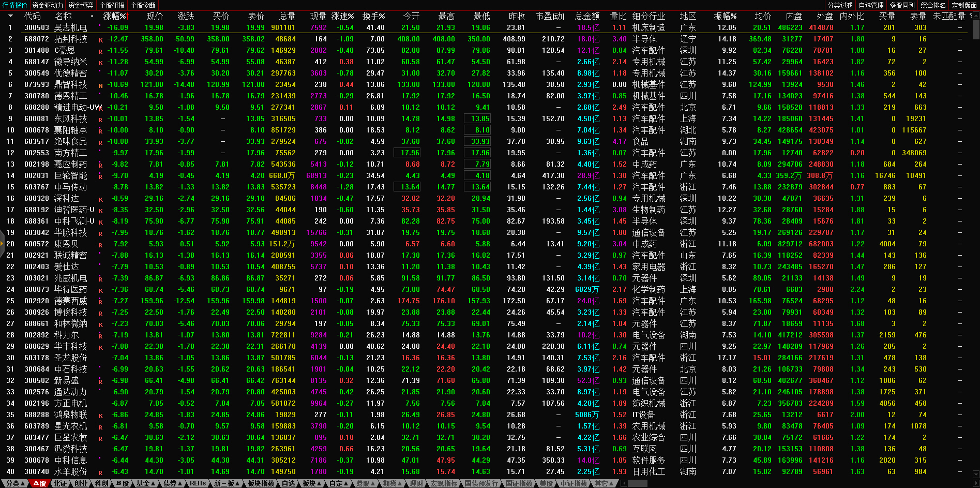Sort by the 涨幅% column header
This screenshot has height=488, width=980.
tap(115, 16)
